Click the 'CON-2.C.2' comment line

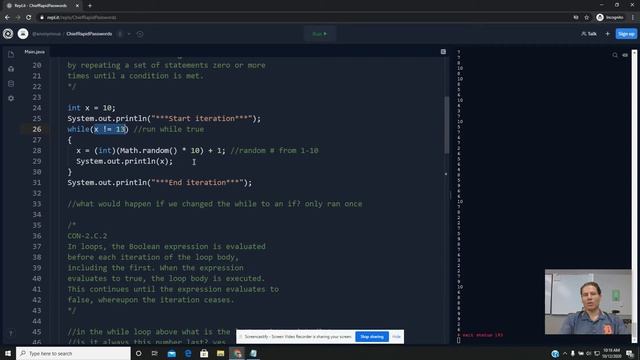click(x=87, y=236)
